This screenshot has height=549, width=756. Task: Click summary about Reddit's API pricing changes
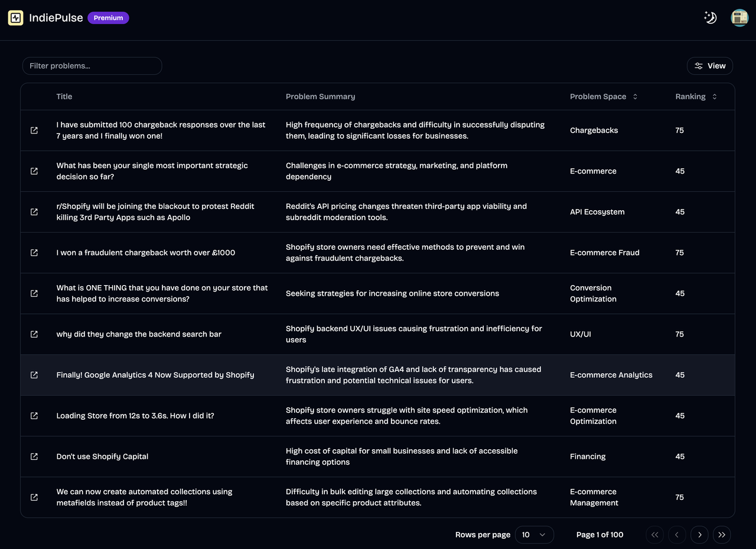[406, 212]
